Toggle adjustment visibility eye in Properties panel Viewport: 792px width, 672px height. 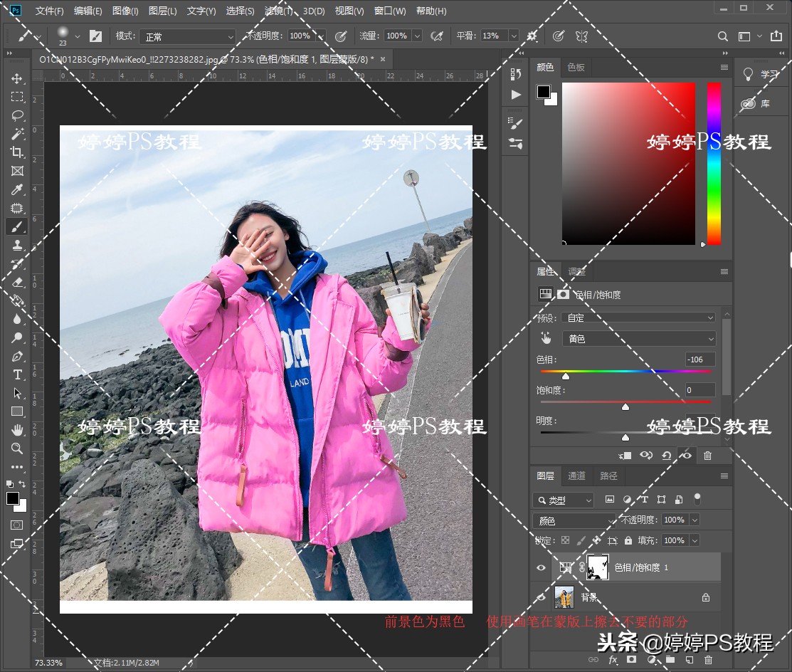(687, 456)
